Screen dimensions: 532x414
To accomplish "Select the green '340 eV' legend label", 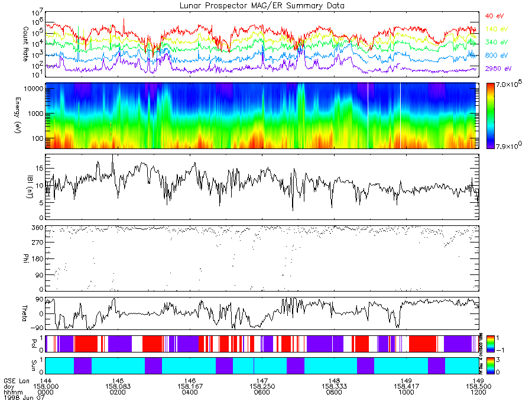I will (496, 42).
